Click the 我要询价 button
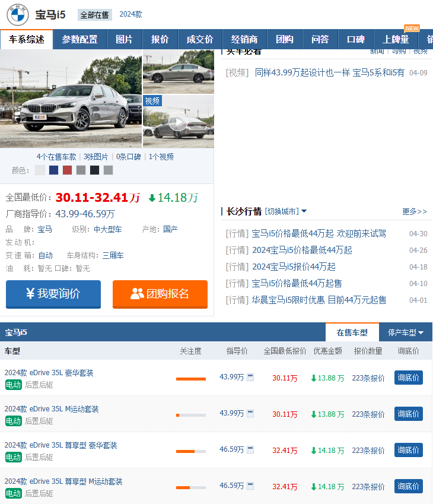The width and height of the screenshot is (433, 504). [x=53, y=294]
